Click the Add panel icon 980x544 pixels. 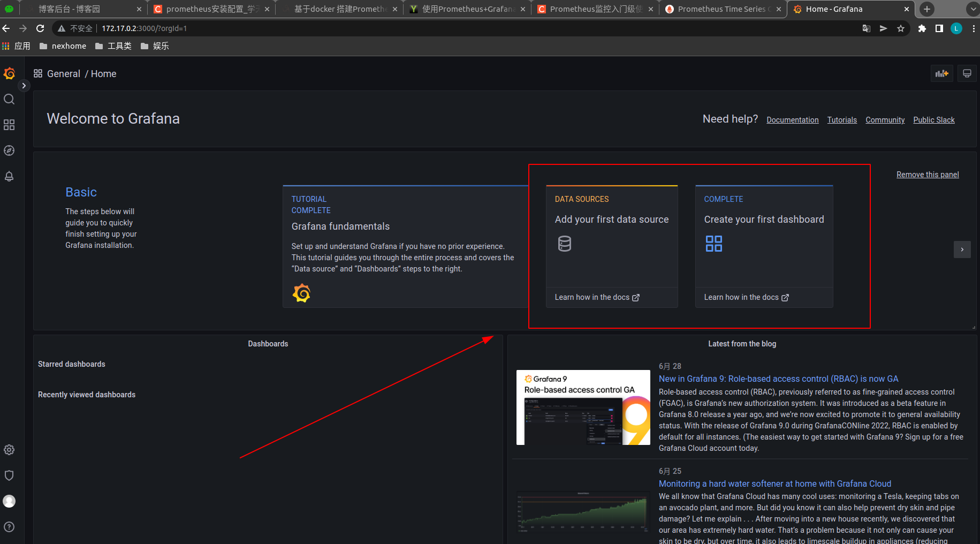(941, 73)
